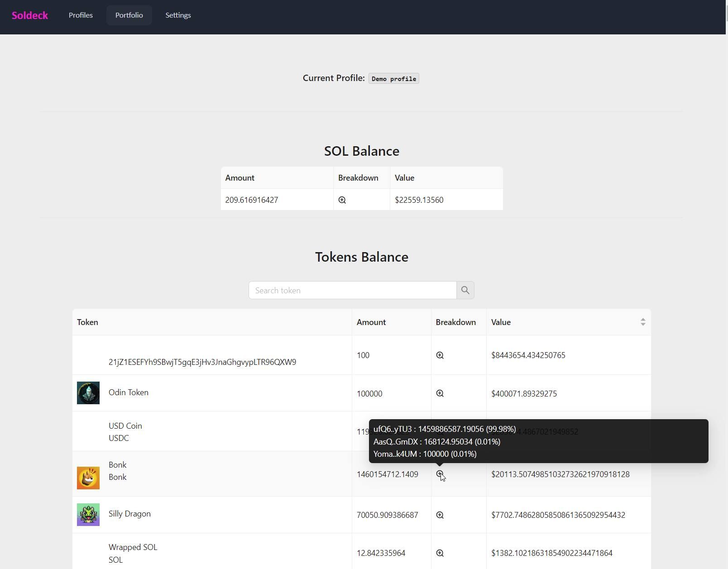Viewport: 728px width, 569px height.
Task: Show breakdown for Bonk token
Action: (x=440, y=474)
